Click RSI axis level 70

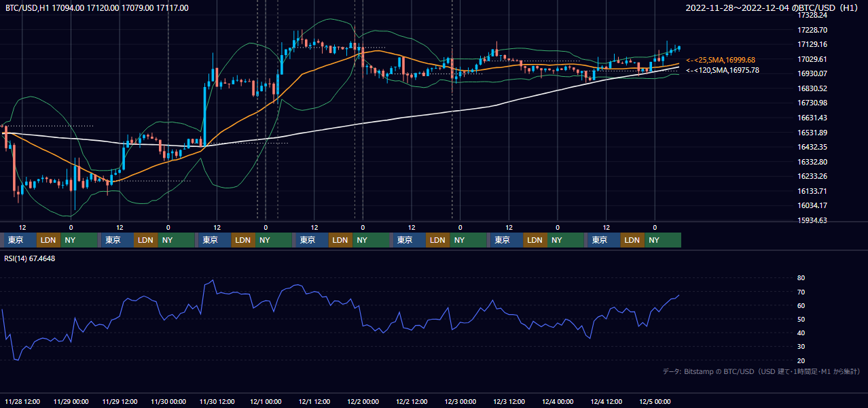tap(801, 292)
